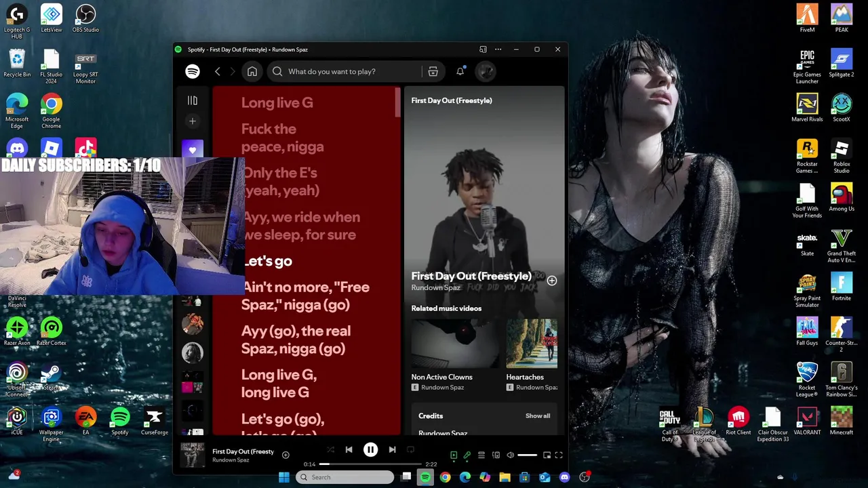Open Task View on the taskbar
This screenshot has height=488, width=868.
pos(406,477)
